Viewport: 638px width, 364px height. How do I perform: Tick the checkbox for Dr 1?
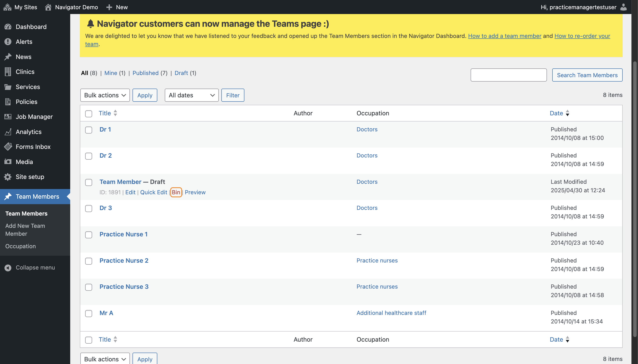[x=89, y=130]
